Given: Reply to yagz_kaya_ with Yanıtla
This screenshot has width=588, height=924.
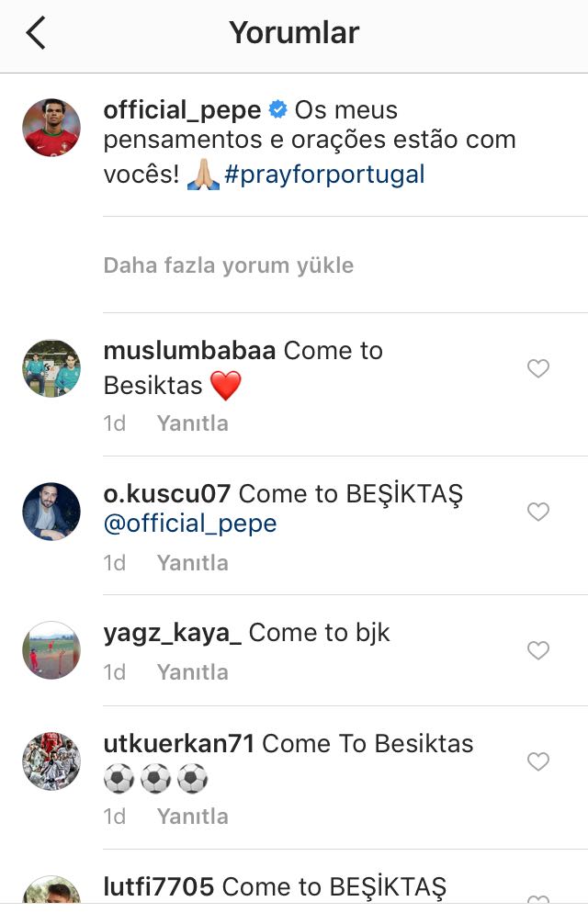Looking at the screenshot, I should pos(193,671).
